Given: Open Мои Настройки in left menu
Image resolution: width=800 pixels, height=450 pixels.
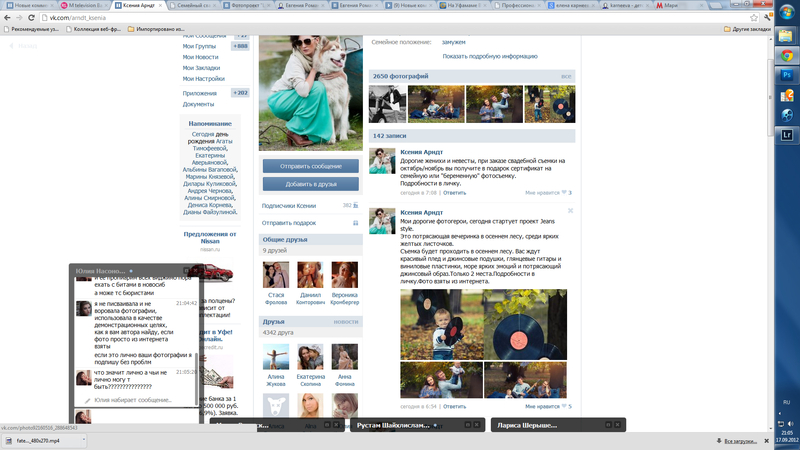Looking at the screenshot, I should 203,78.
